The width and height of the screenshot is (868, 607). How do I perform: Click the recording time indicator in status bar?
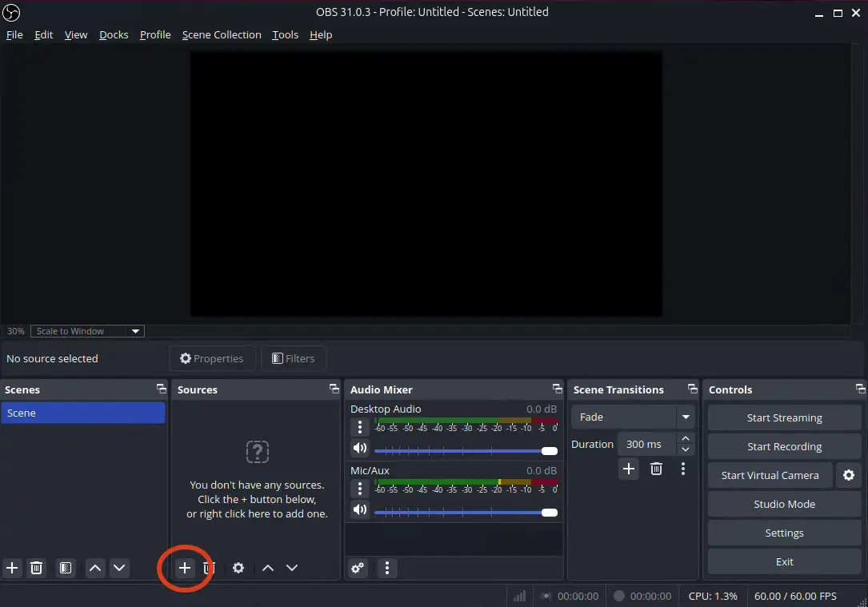650,596
